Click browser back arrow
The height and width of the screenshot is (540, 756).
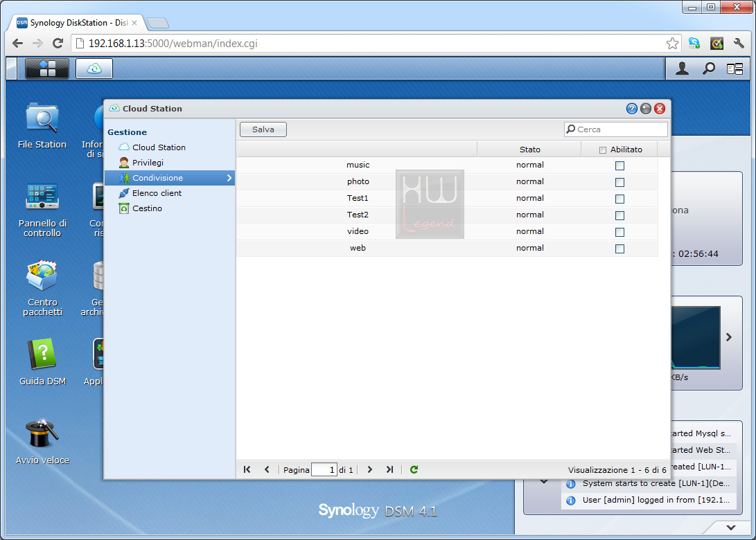18,44
